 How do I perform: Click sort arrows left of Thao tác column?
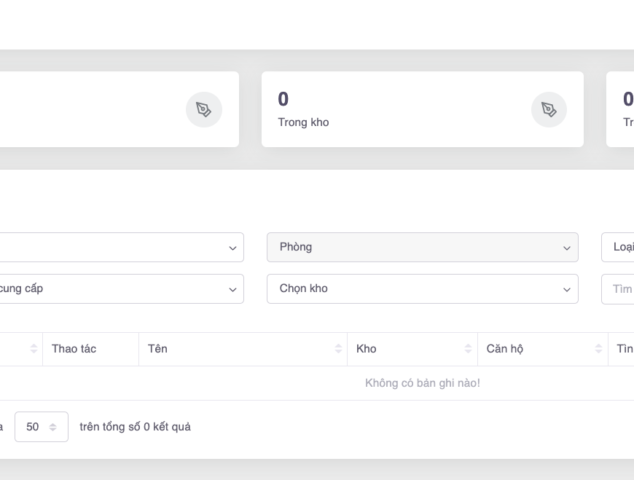click(33, 349)
